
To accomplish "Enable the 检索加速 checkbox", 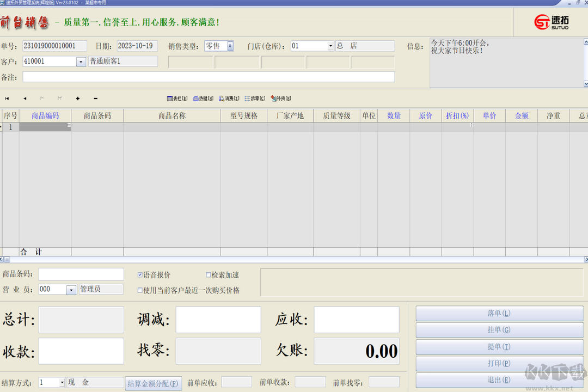I will pyautogui.click(x=209, y=275).
